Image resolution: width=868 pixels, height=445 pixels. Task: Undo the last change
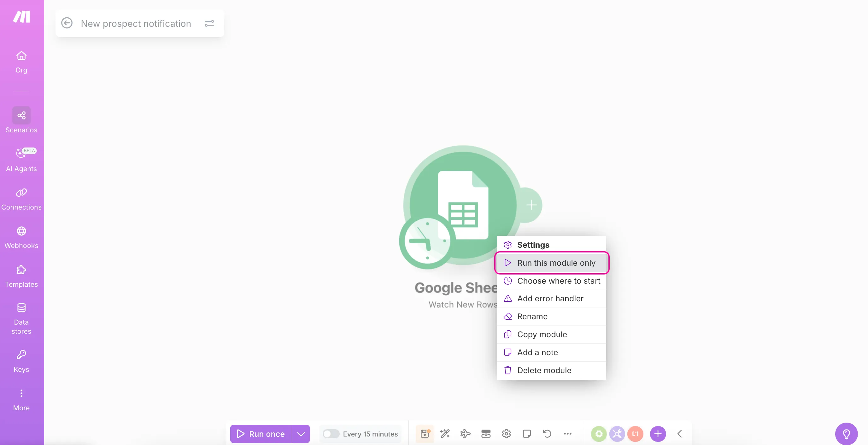pos(547,434)
